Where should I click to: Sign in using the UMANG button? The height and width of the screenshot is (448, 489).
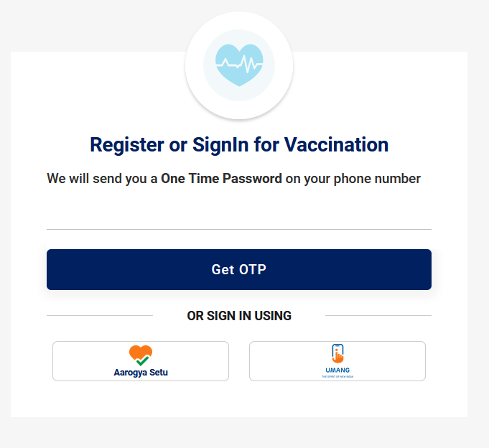pyautogui.click(x=337, y=361)
